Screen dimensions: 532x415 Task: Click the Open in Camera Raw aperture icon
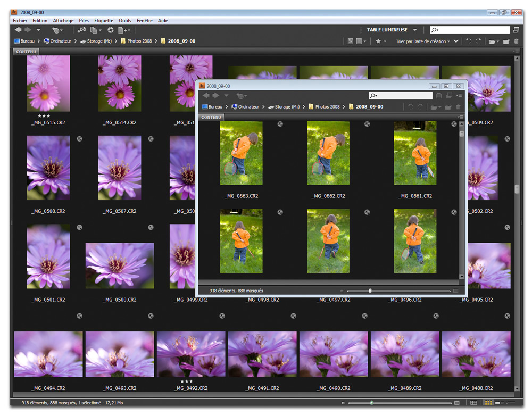(111, 30)
